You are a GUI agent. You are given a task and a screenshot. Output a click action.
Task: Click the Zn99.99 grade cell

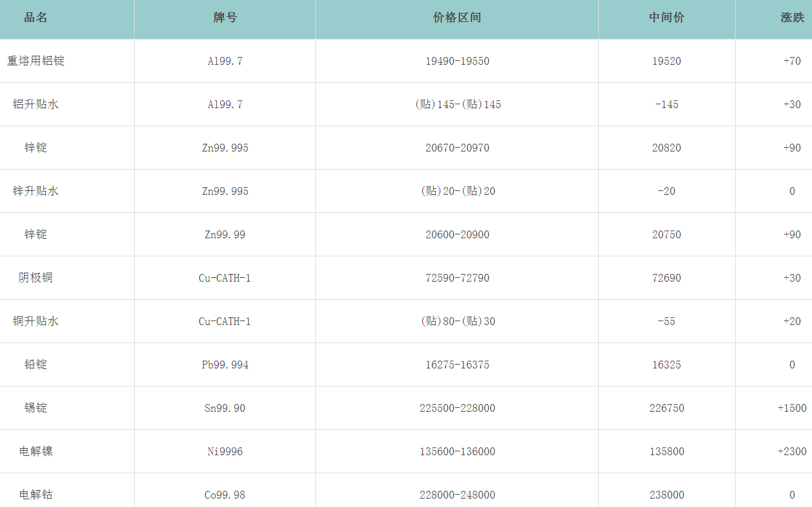(225, 234)
